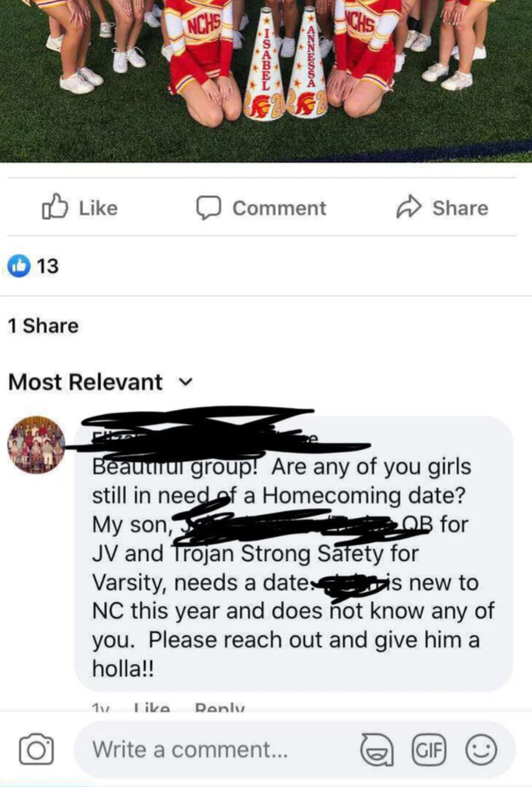The height and width of the screenshot is (787, 532).
Task: Click Reply under the comment
Action: pos(220,707)
